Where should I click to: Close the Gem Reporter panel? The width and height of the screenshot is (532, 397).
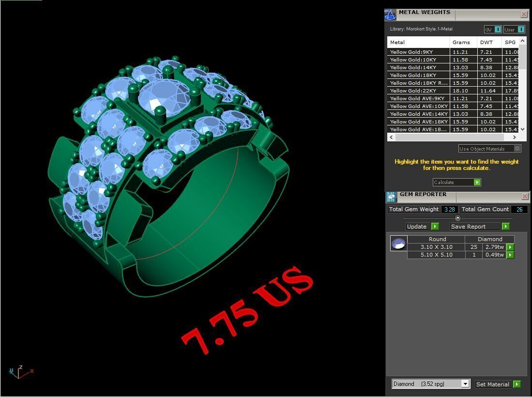tap(525, 196)
